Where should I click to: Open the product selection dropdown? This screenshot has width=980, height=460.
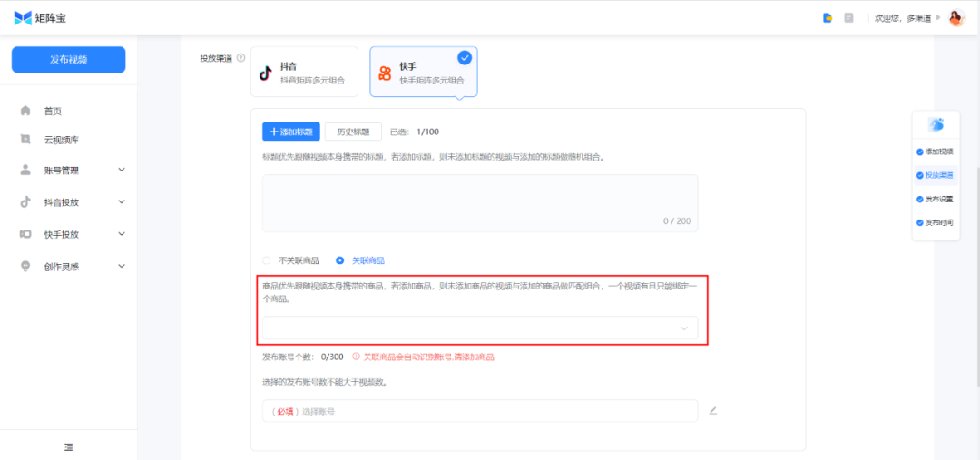point(480,328)
